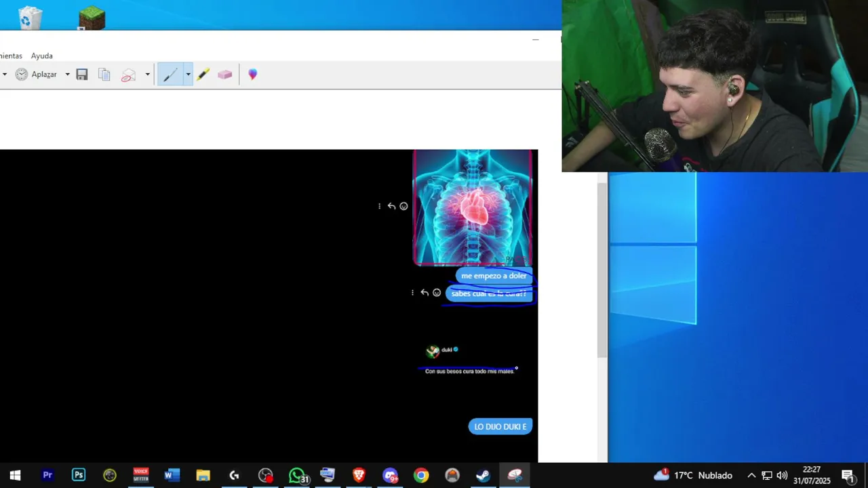Click the Aplazar delay button
Viewport: 868px width, 488px height.
point(37,75)
